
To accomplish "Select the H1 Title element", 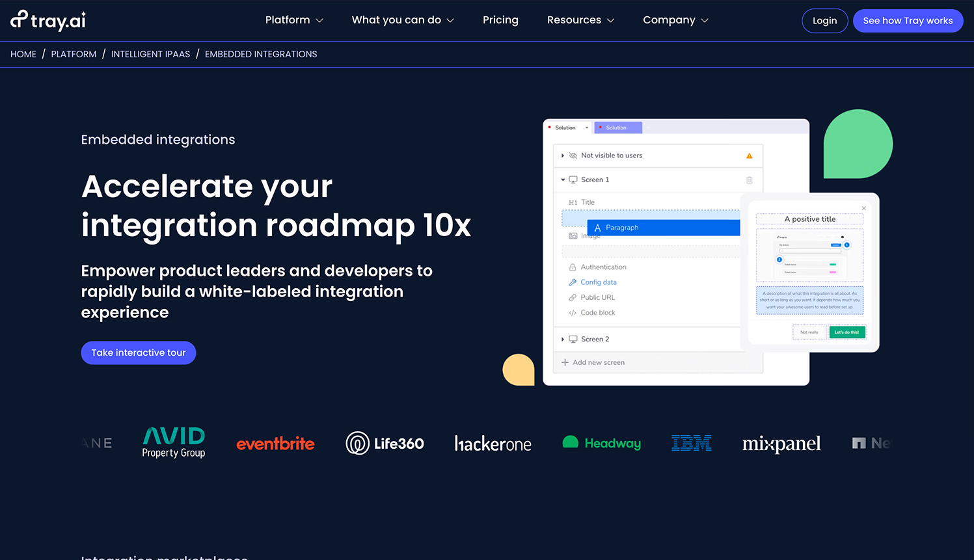I will [x=582, y=202].
